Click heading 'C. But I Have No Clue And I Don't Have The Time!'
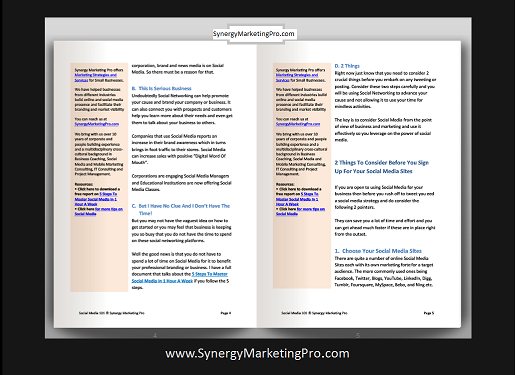The height and width of the screenshot is (375, 515). (x=181, y=209)
